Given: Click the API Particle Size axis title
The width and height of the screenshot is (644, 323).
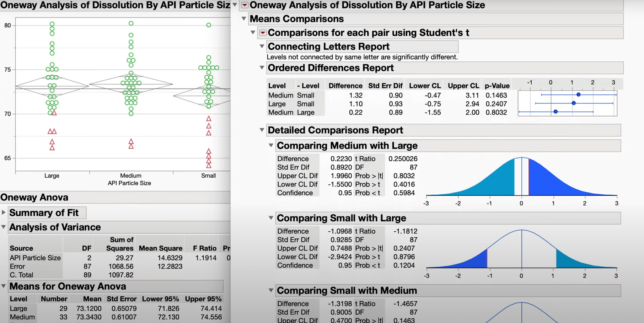Looking at the screenshot, I should pyautogui.click(x=129, y=183).
